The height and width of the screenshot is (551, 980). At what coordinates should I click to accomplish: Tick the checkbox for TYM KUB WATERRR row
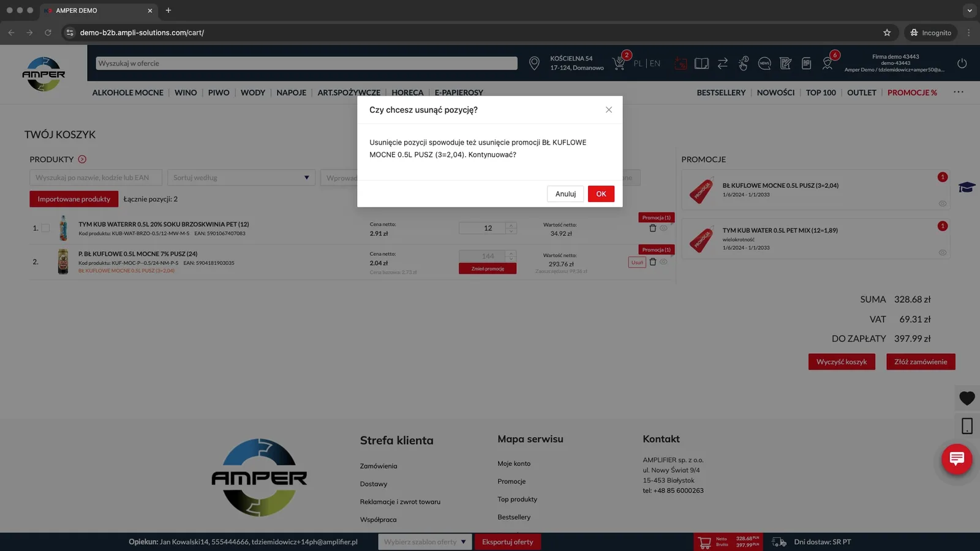[x=45, y=228]
